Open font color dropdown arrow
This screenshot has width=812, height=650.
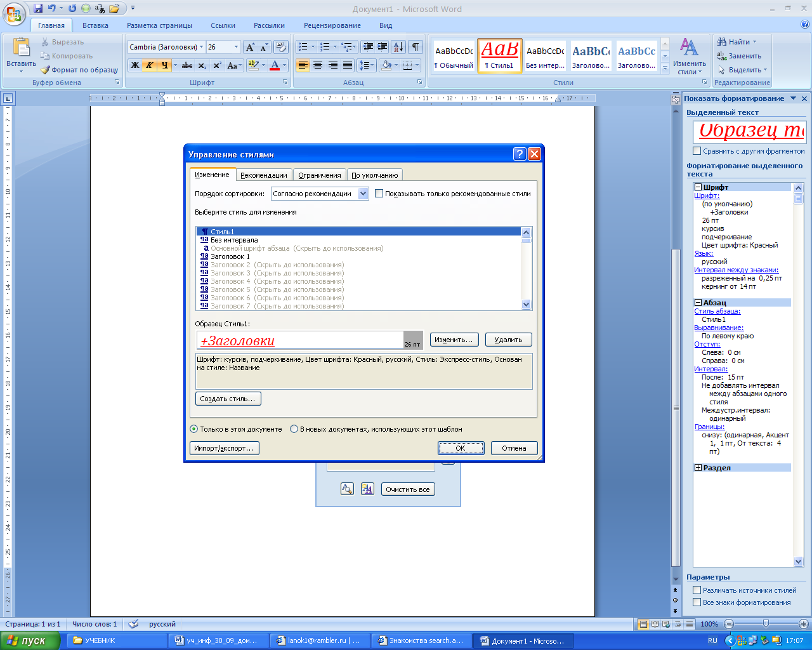tap(284, 65)
